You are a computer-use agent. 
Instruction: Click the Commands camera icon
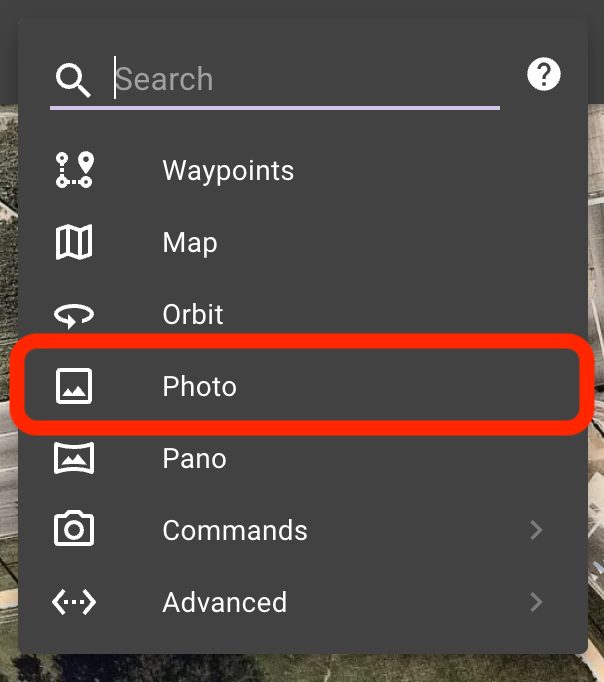tap(74, 528)
